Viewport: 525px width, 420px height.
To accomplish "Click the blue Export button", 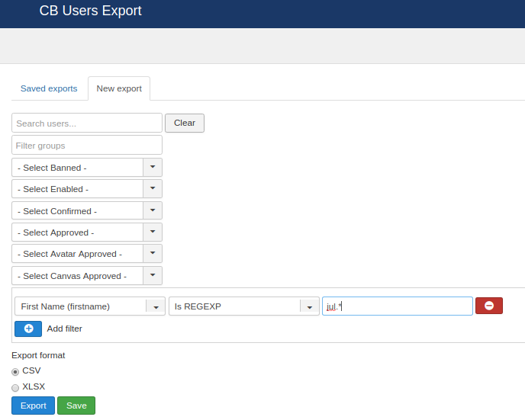I will click(33, 406).
